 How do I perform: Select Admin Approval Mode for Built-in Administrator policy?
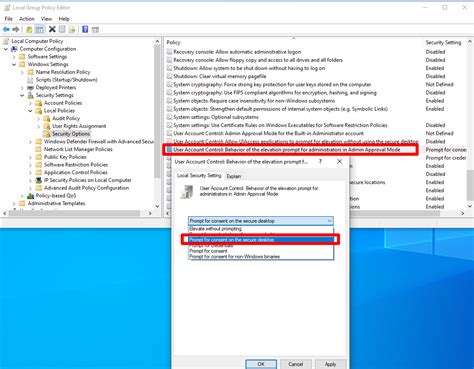[268, 133]
